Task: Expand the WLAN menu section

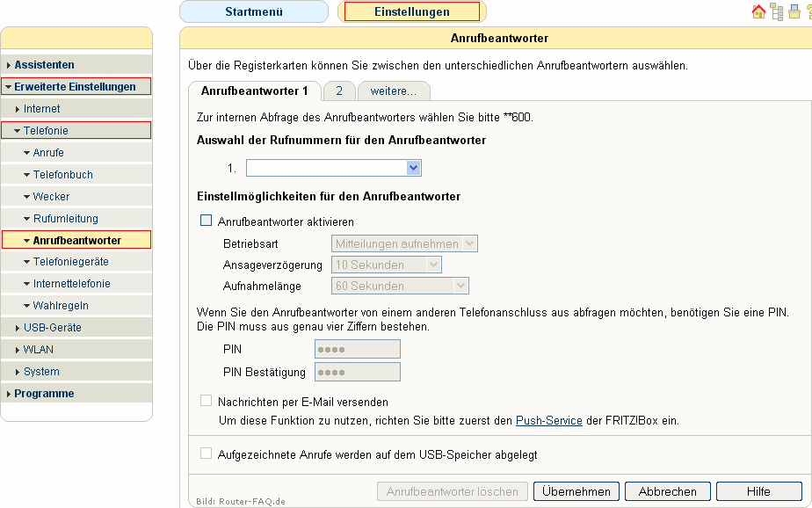Action: (x=76, y=350)
